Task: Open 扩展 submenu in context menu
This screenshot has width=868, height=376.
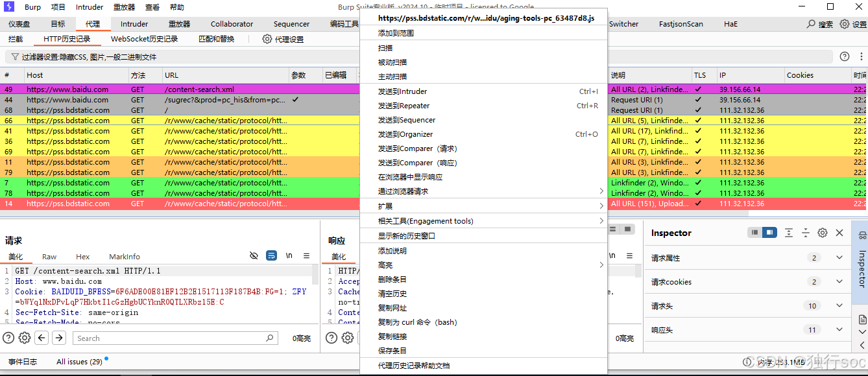Action: (x=483, y=206)
